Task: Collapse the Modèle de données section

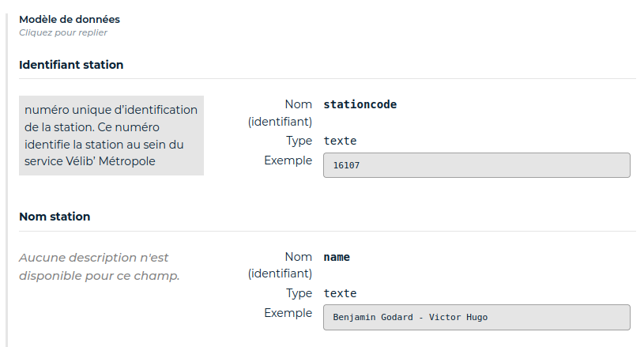Action: (x=70, y=19)
